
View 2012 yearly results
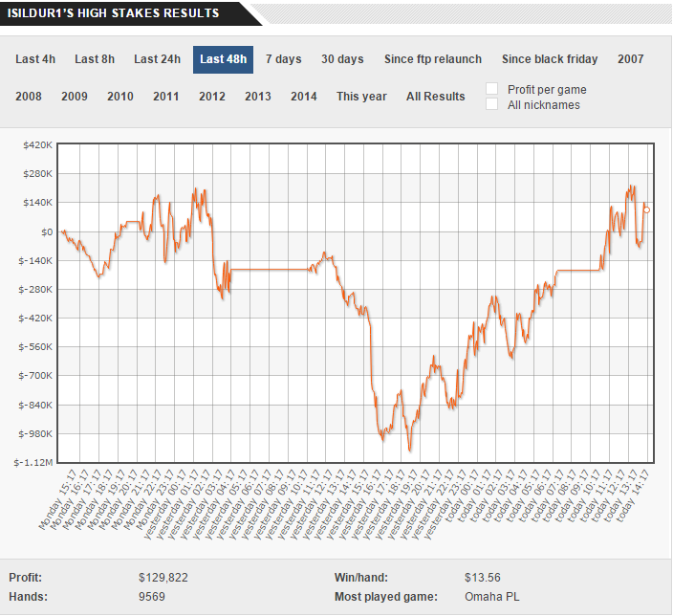211,97
